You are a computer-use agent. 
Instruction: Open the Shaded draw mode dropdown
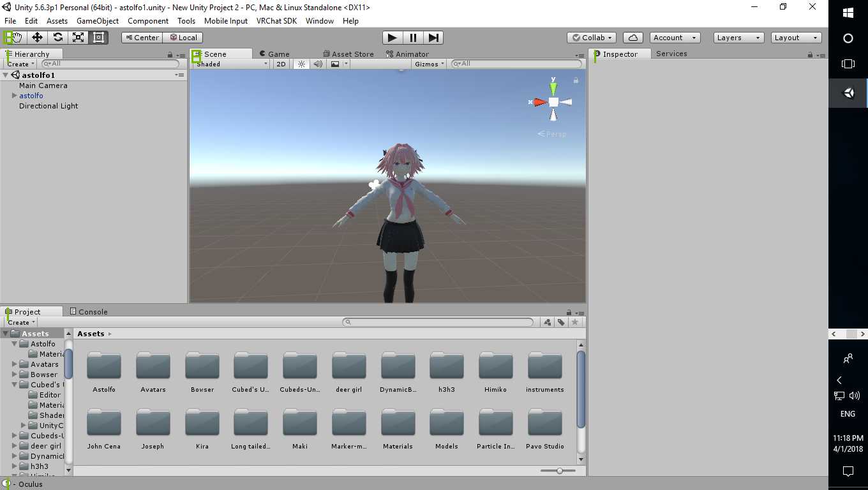click(231, 64)
